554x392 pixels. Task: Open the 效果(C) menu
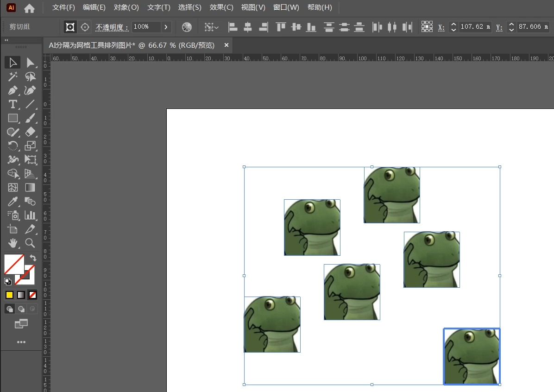point(221,7)
